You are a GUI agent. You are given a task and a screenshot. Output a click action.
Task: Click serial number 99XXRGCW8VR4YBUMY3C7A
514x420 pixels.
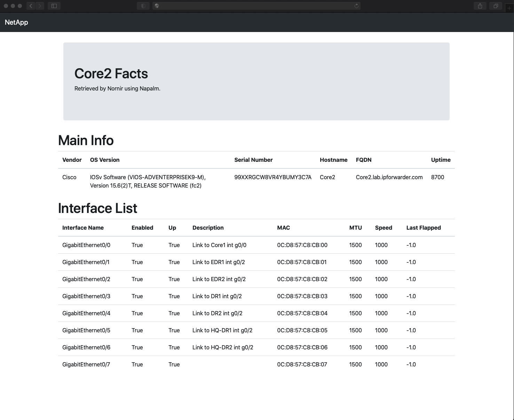click(x=273, y=177)
